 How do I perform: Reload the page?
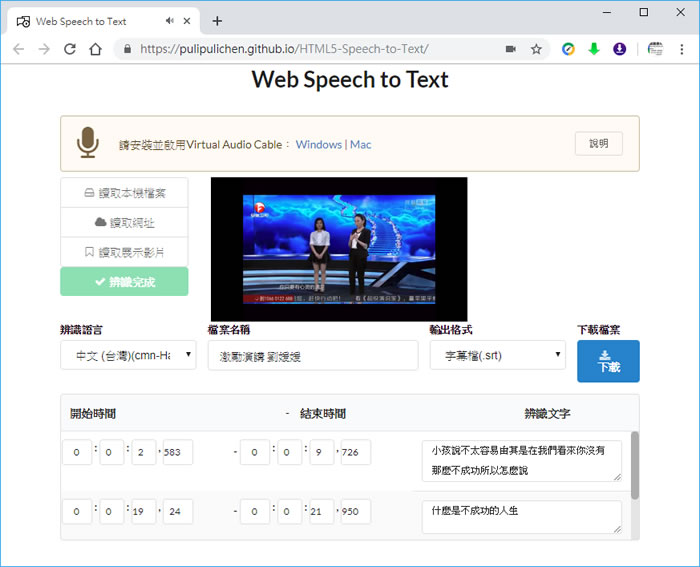click(69, 49)
